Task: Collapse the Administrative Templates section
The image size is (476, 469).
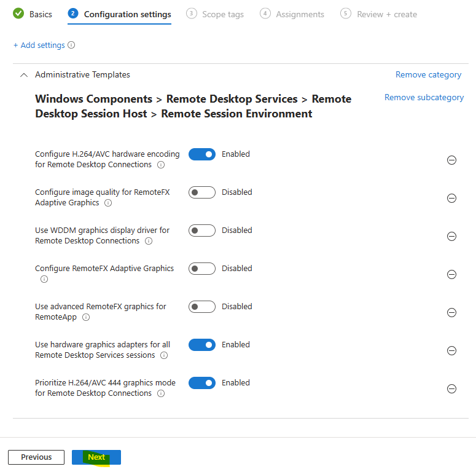Action: pos(24,75)
